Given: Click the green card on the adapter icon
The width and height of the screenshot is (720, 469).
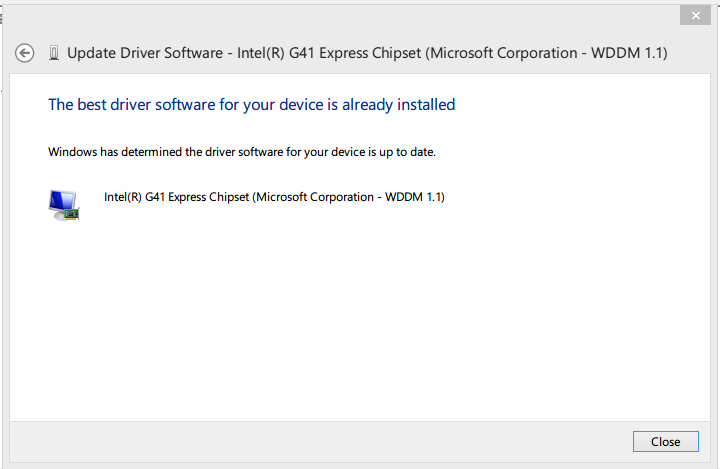Looking at the screenshot, I should tap(70, 213).
